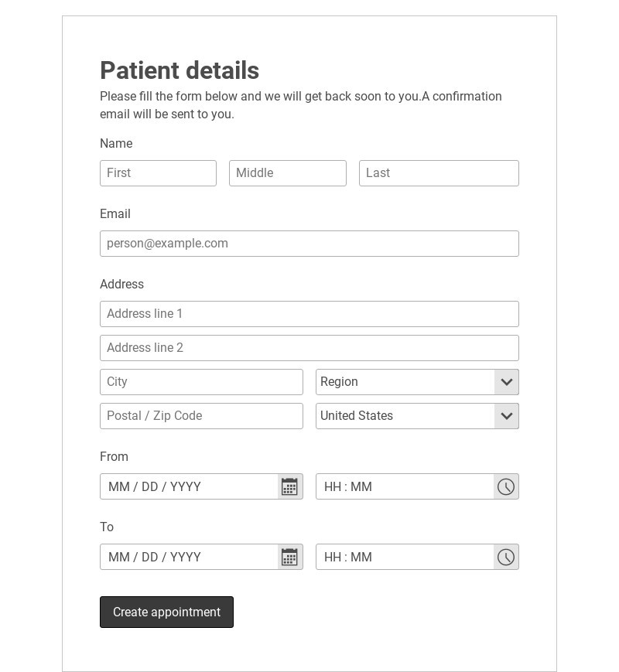Click the Postal / Zip Code field
The width and height of the screenshot is (619, 672).
(x=201, y=416)
